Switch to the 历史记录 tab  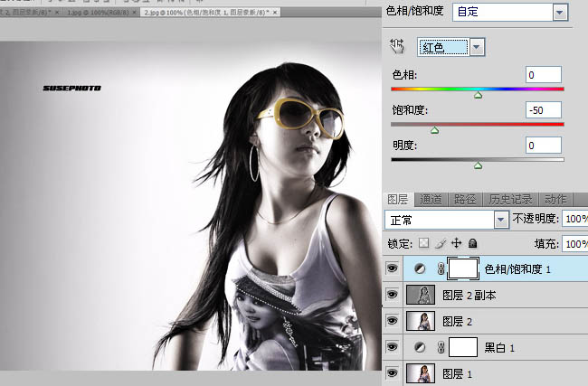coord(511,199)
